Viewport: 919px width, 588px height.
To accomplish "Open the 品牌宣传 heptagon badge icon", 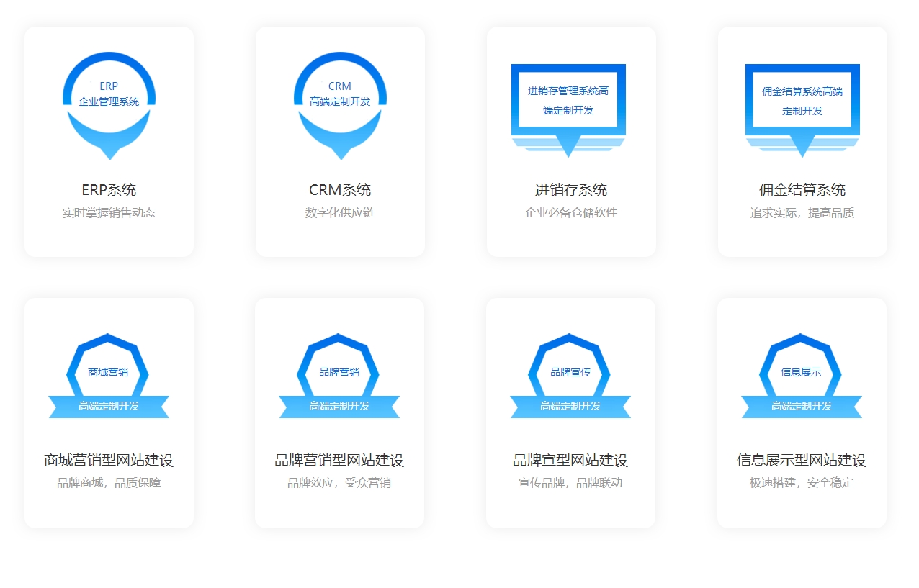I will pyautogui.click(x=570, y=376).
